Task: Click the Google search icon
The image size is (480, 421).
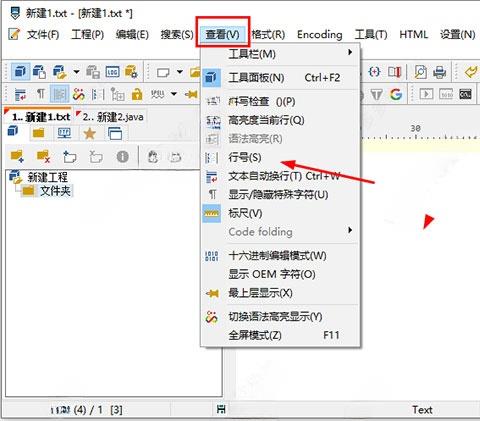Action: 396,95
